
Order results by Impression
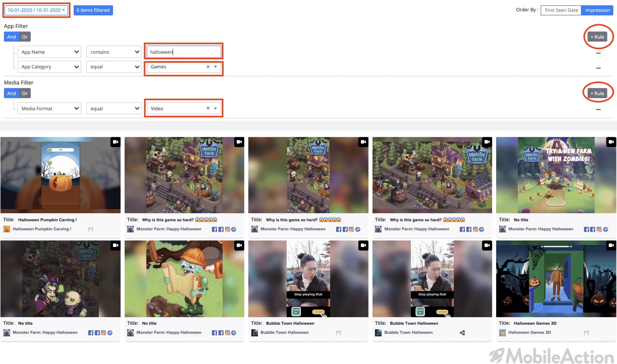click(597, 10)
